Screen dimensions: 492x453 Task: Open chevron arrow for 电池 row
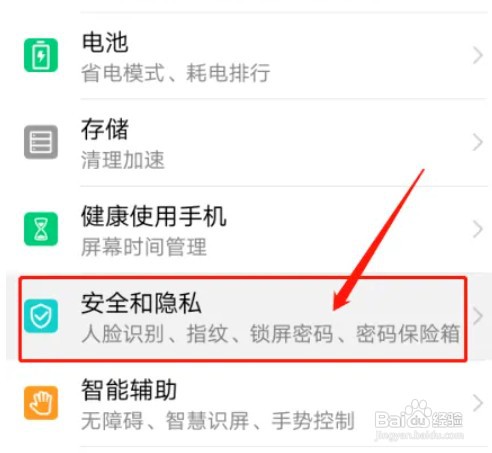[x=478, y=55]
